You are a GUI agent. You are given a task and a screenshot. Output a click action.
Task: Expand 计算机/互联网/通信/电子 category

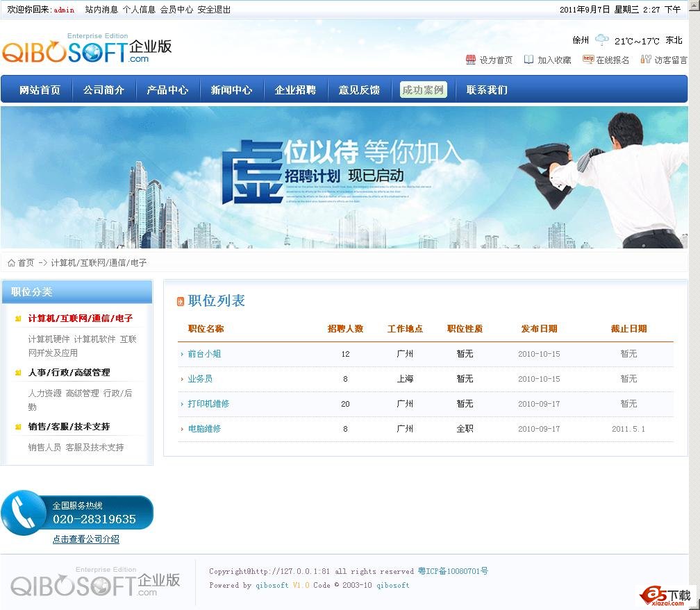(x=80, y=319)
